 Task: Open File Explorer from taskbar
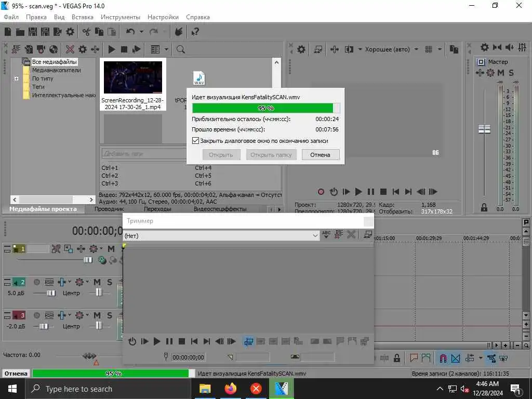205,389
